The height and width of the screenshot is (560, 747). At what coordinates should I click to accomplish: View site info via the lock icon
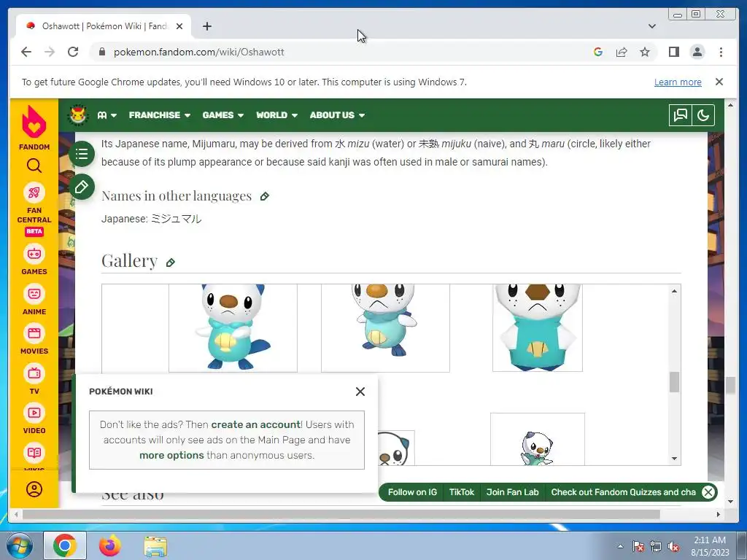tap(101, 52)
